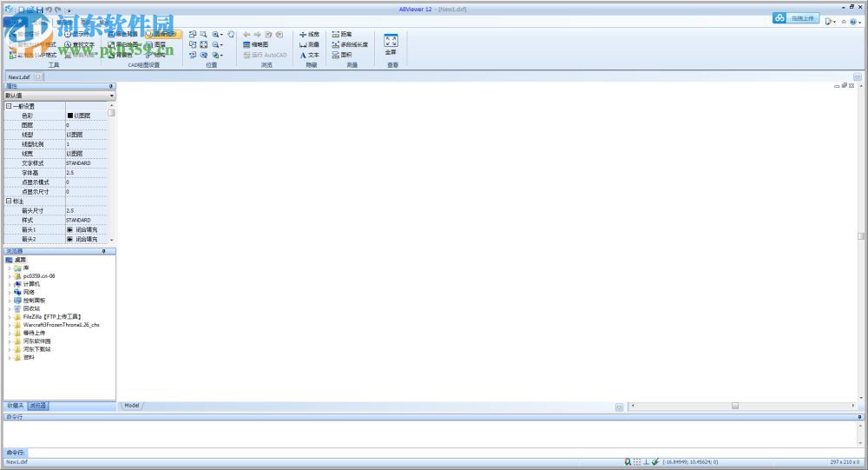Click the 箭头1 闭合填充 value

pos(86,229)
